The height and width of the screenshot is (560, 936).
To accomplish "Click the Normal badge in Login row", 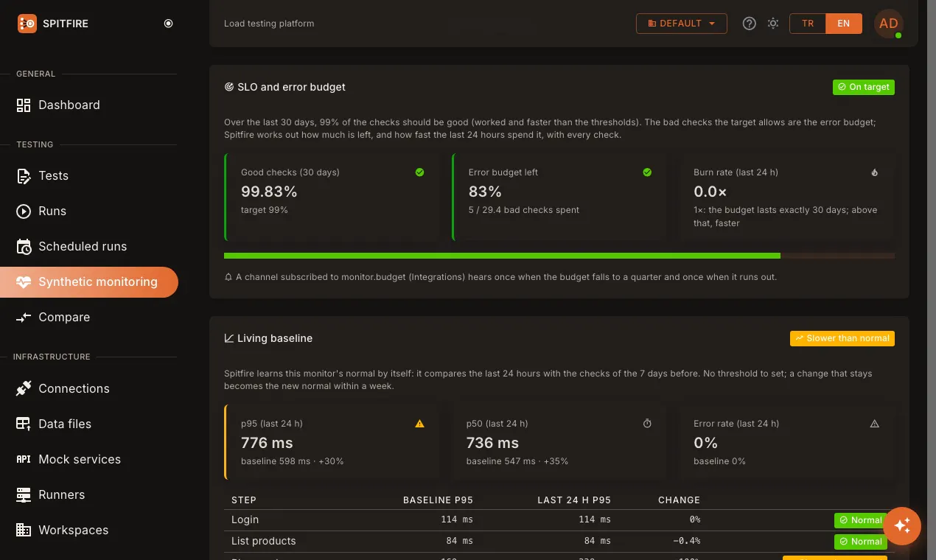I will 861,520.
